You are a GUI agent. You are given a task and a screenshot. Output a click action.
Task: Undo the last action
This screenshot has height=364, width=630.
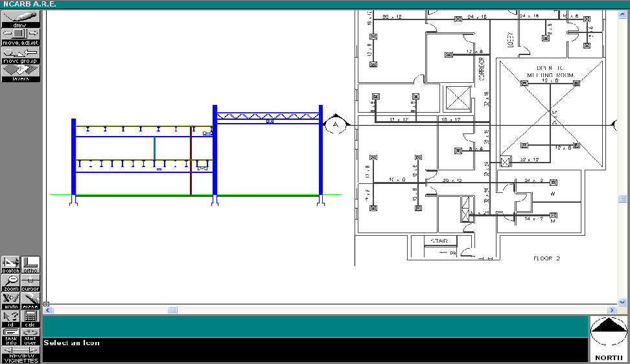pyautogui.click(x=10, y=301)
